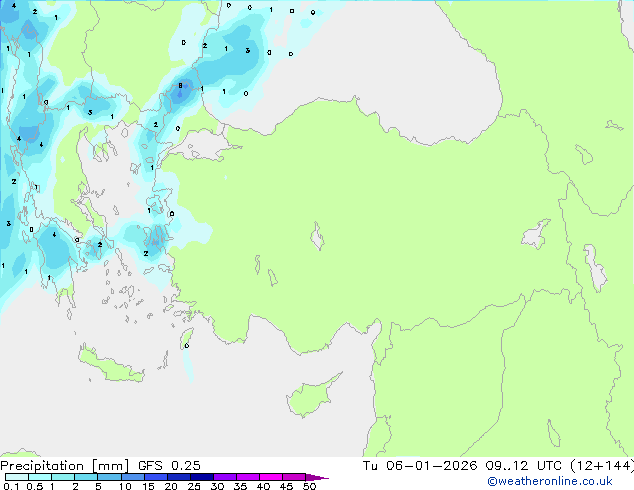
Task: Click the "50" legend scale label
Action: point(309,486)
